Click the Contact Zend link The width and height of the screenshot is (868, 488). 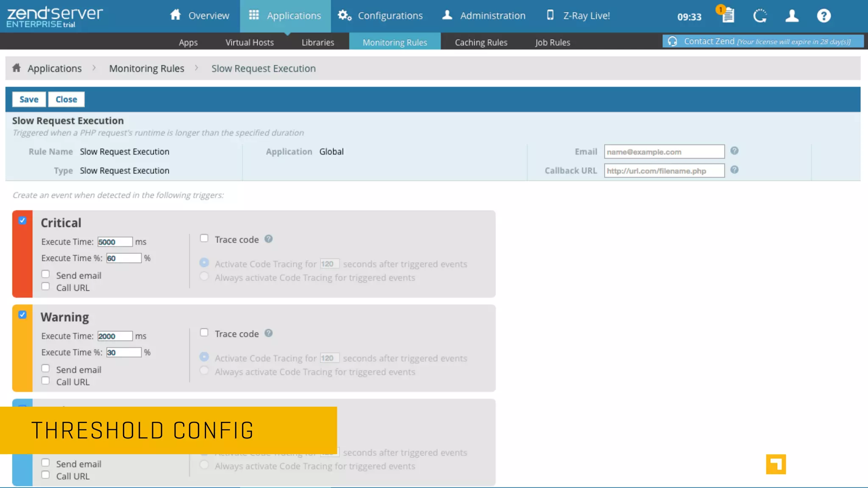pyautogui.click(x=709, y=41)
